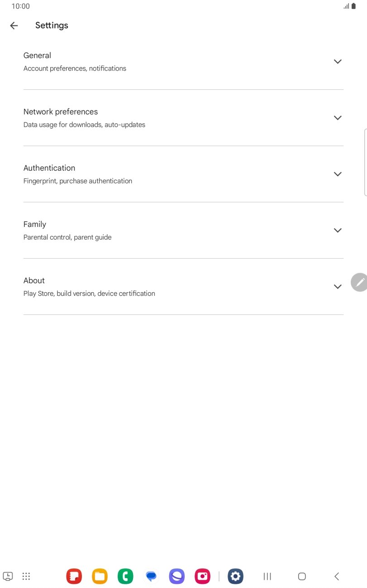Open the green Phone app
Screen dimensions: 367x588
pos(125,576)
